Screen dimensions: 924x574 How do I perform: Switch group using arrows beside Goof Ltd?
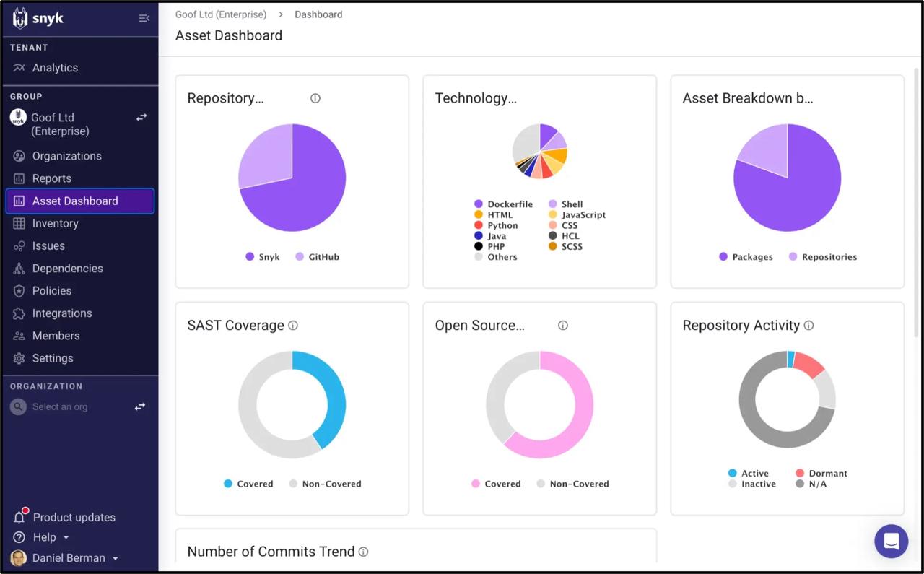141,117
